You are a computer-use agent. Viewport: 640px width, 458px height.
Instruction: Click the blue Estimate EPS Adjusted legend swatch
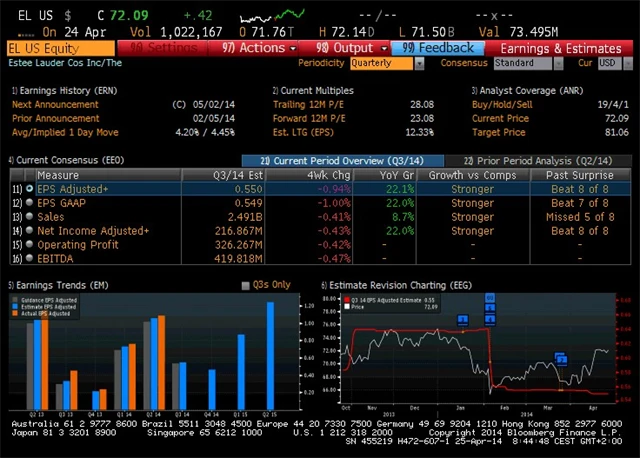click(15, 307)
